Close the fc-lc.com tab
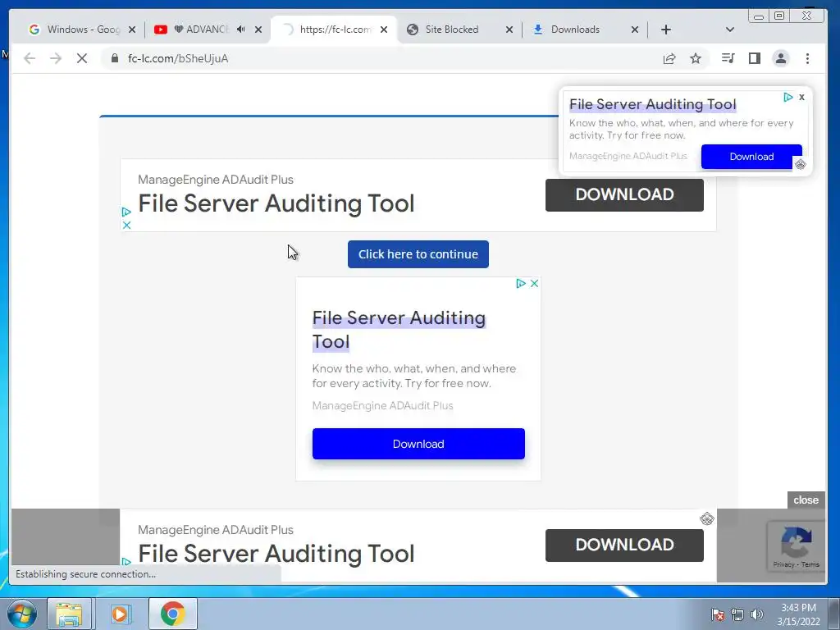The image size is (840, 630). pyautogui.click(x=384, y=30)
